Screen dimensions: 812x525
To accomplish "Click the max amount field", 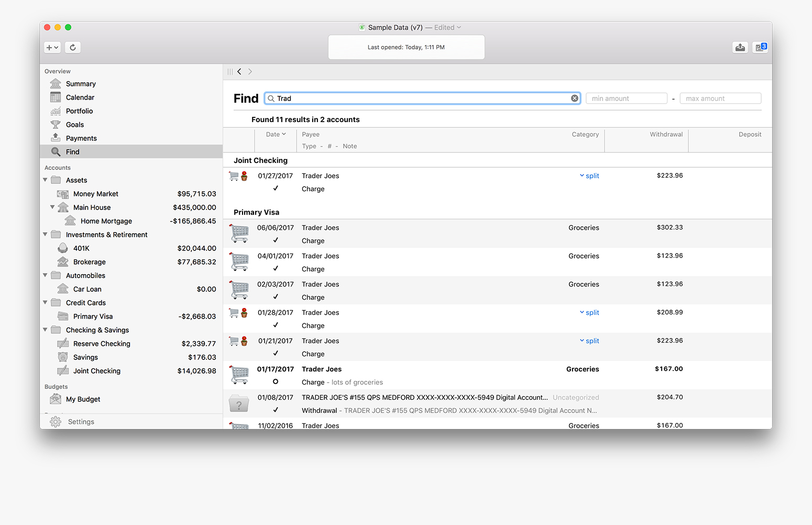I will [x=720, y=99].
